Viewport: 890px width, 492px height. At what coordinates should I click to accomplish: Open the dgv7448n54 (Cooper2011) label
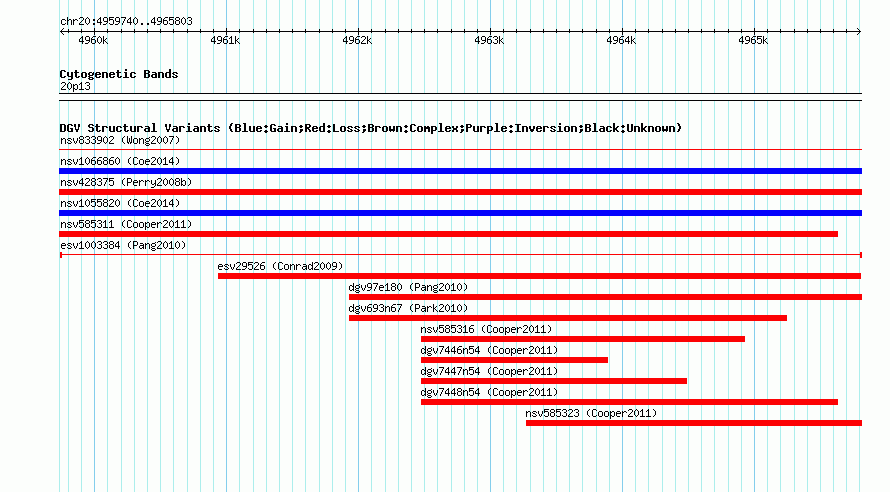489,392
